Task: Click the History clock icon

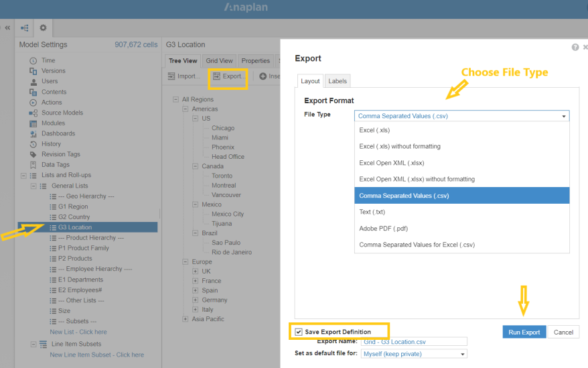Action: [x=33, y=144]
